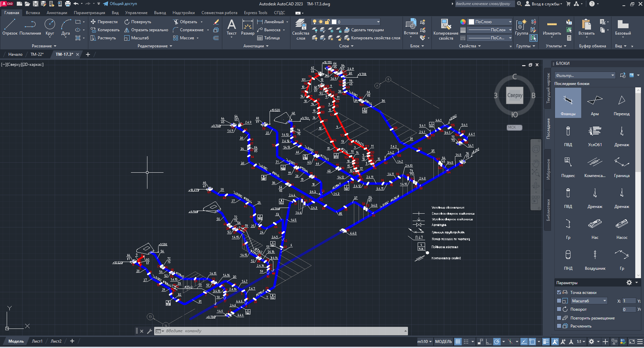
Task: Click the Перенести move button
Action: click(104, 22)
